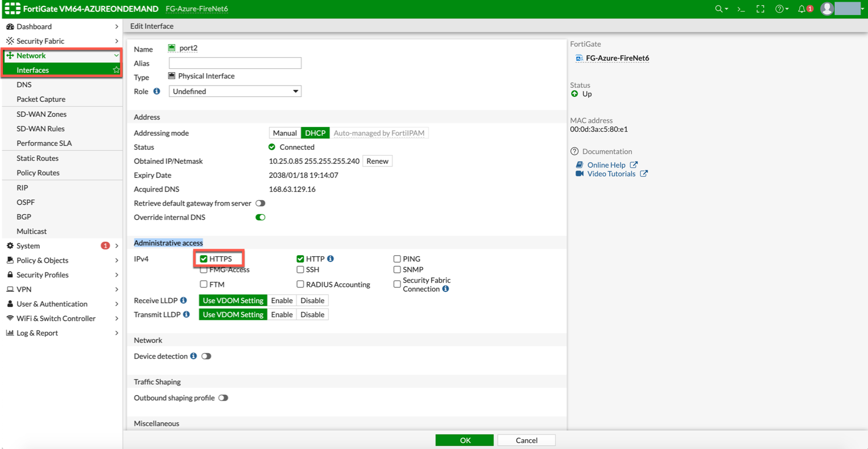The image size is (868, 449).
Task: Check the Security Fabric Connection checkbox
Action: pos(397,284)
